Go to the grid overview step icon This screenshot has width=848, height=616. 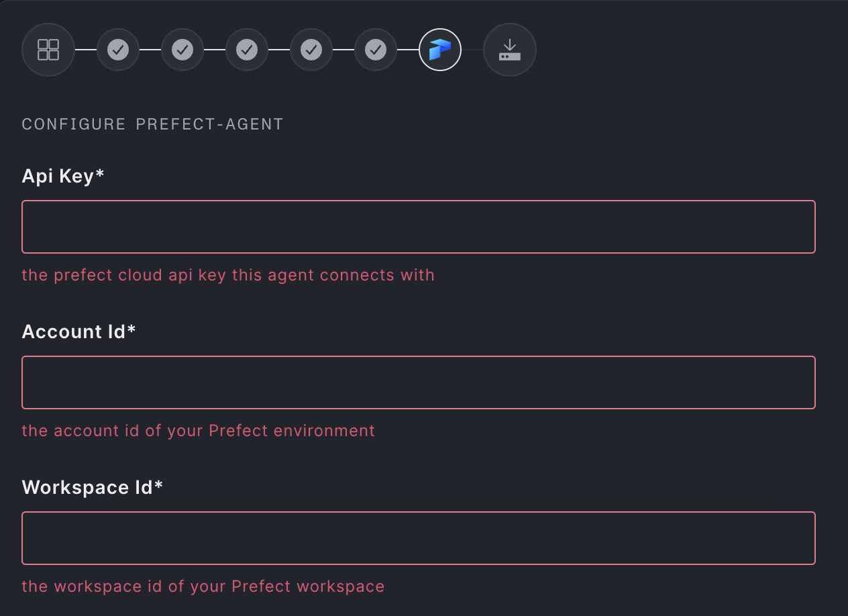tap(48, 50)
